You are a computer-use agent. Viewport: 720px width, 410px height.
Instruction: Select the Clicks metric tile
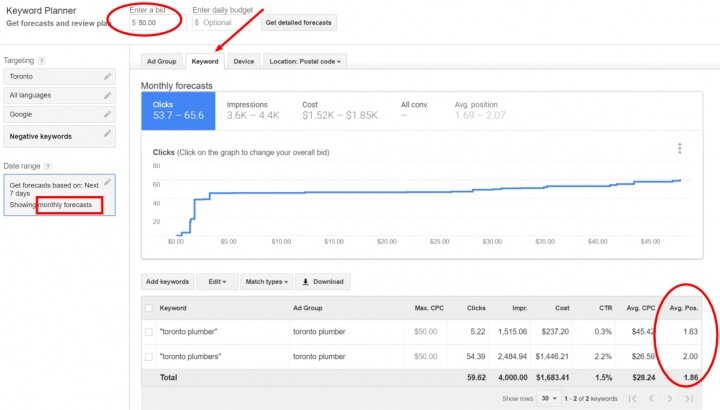[178, 111]
